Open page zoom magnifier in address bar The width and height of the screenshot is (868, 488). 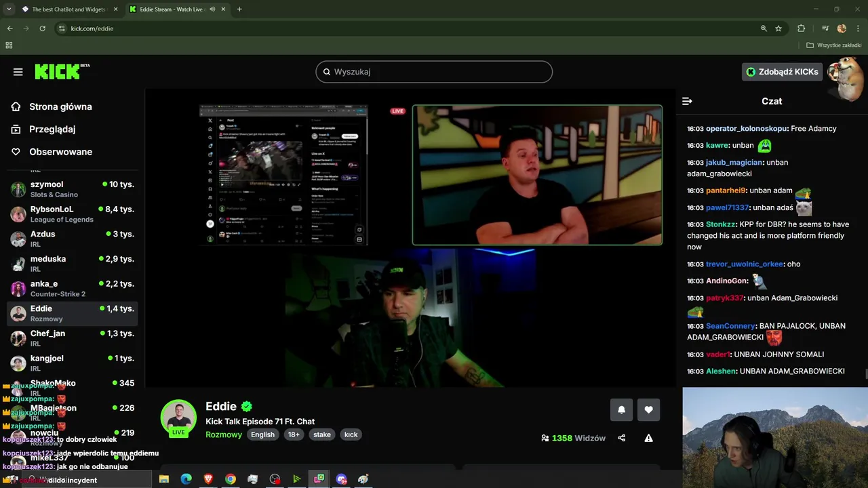(764, 28)
